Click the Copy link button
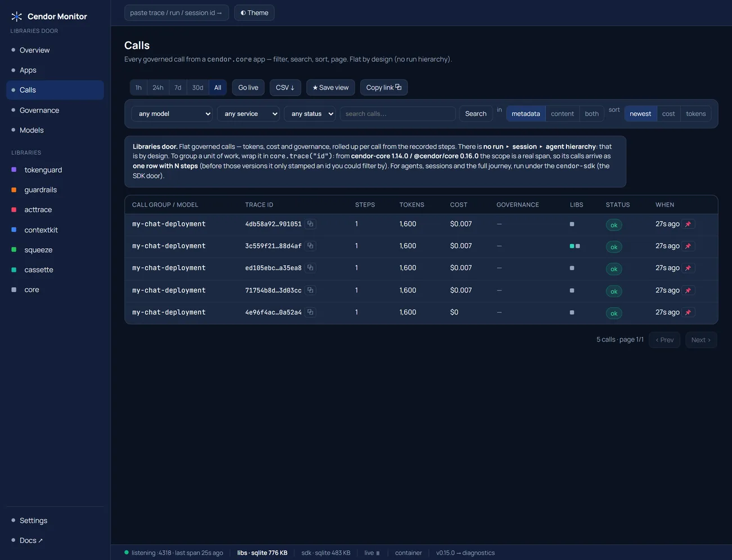Image resolution: width=732 pixels, height=560 pixels. 383,87
